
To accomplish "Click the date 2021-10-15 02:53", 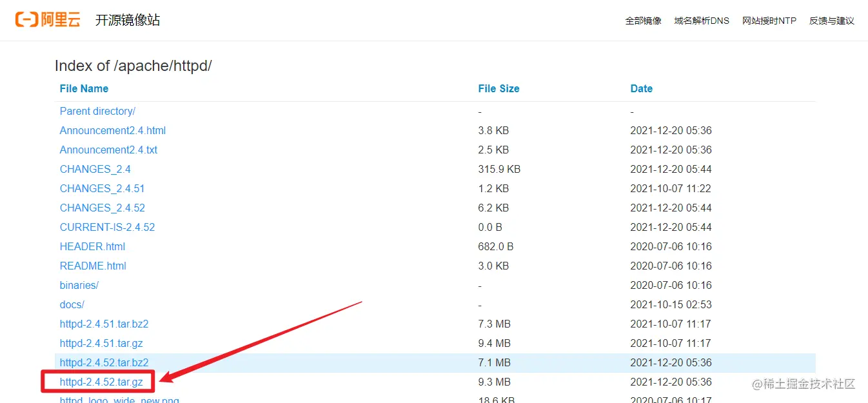I will point(671,304).
